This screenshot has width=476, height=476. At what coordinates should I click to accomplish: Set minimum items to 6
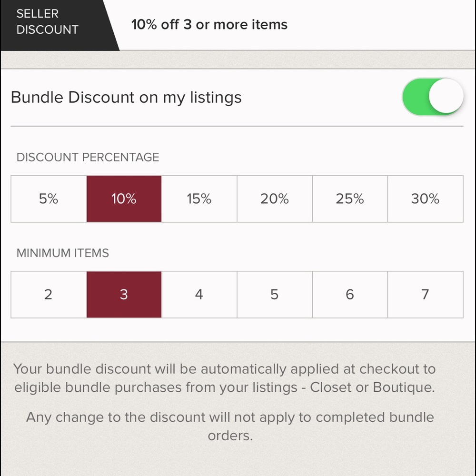point(350,295)
